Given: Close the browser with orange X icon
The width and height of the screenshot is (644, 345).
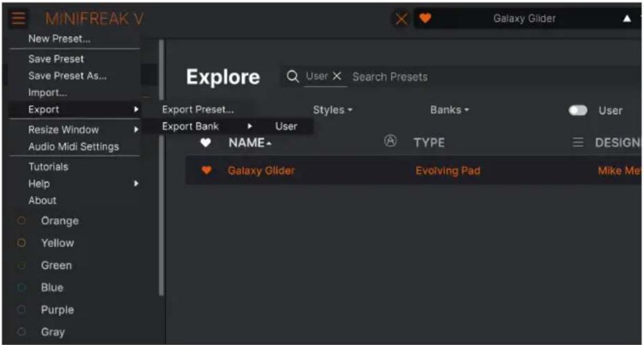Looking at the screenshot, I should [401, 19].
